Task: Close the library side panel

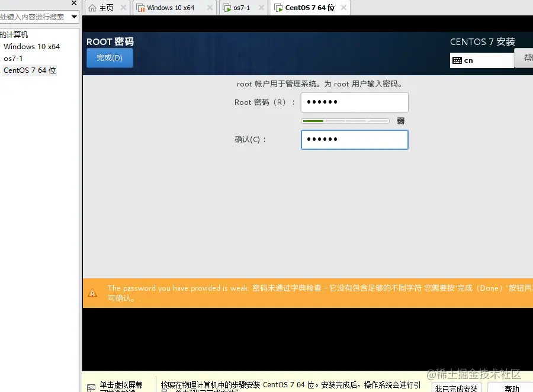Action: pyautogui.click(x=74, y=3)
